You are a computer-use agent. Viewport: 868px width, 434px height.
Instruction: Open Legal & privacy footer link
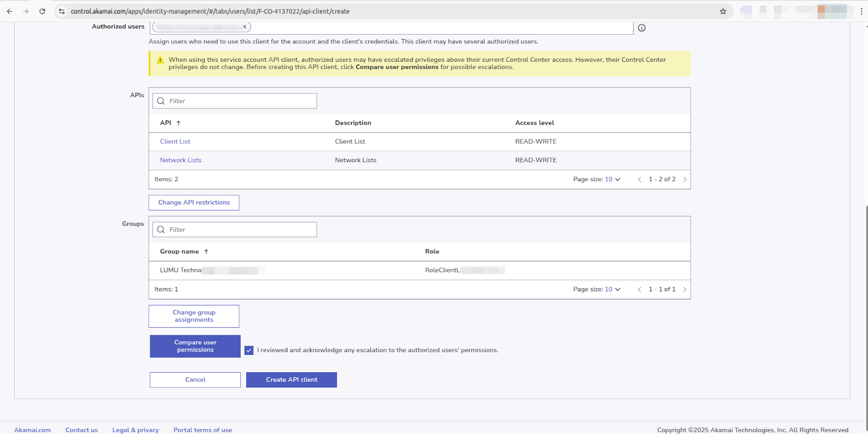[136, 430]
